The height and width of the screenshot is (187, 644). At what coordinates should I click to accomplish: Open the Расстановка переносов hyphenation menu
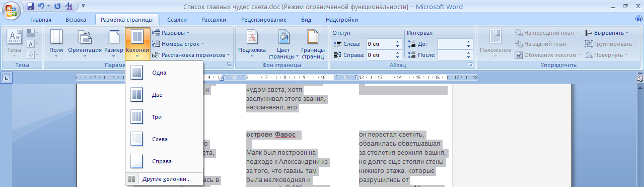pos(191,54)
